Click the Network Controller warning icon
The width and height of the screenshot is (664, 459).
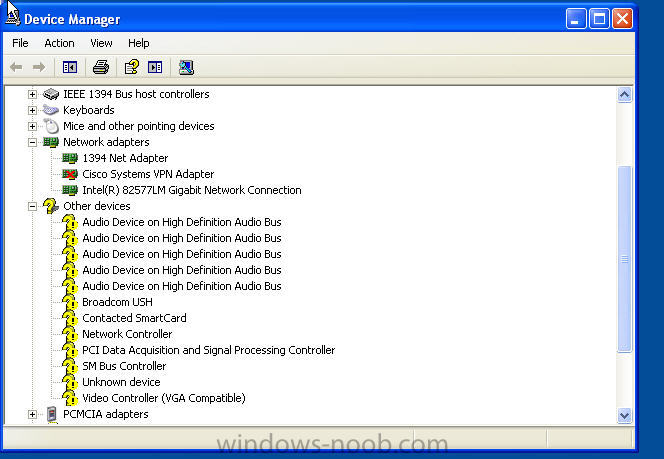70,335
